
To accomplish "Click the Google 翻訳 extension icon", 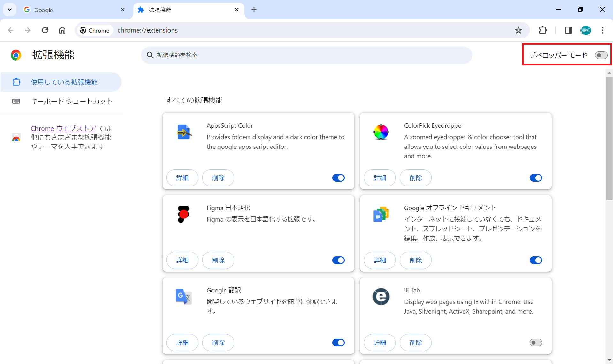I will [x=183, y=297].
